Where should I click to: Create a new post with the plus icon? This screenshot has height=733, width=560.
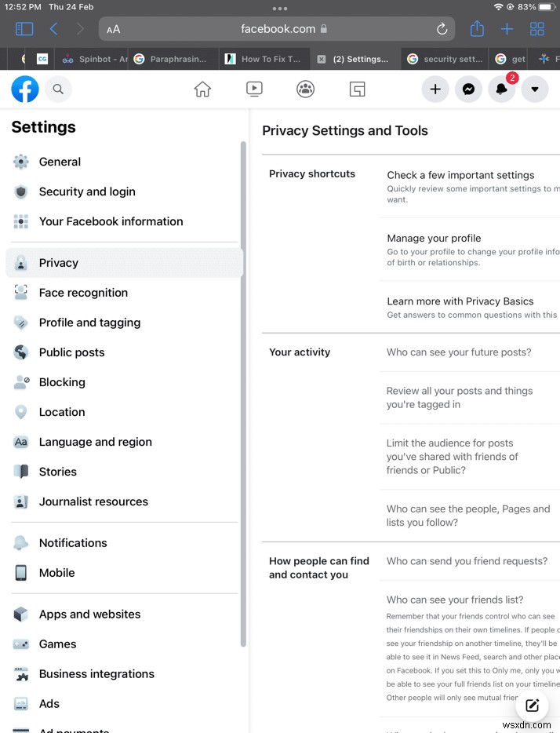(x=435, y=89)
